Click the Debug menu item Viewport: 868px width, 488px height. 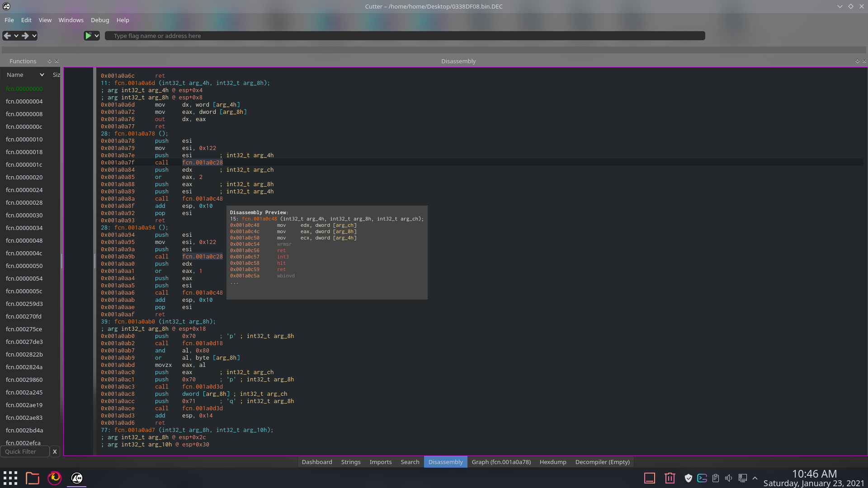coord(99,20)
